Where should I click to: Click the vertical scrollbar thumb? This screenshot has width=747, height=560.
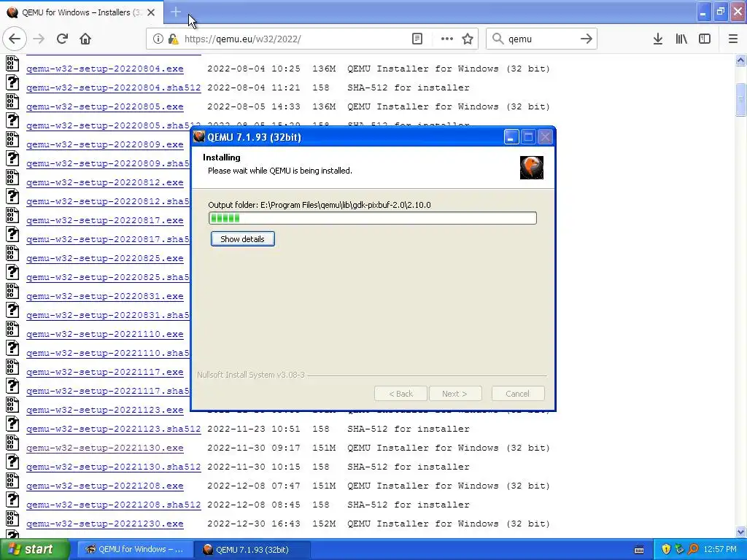tap(740, 99)
